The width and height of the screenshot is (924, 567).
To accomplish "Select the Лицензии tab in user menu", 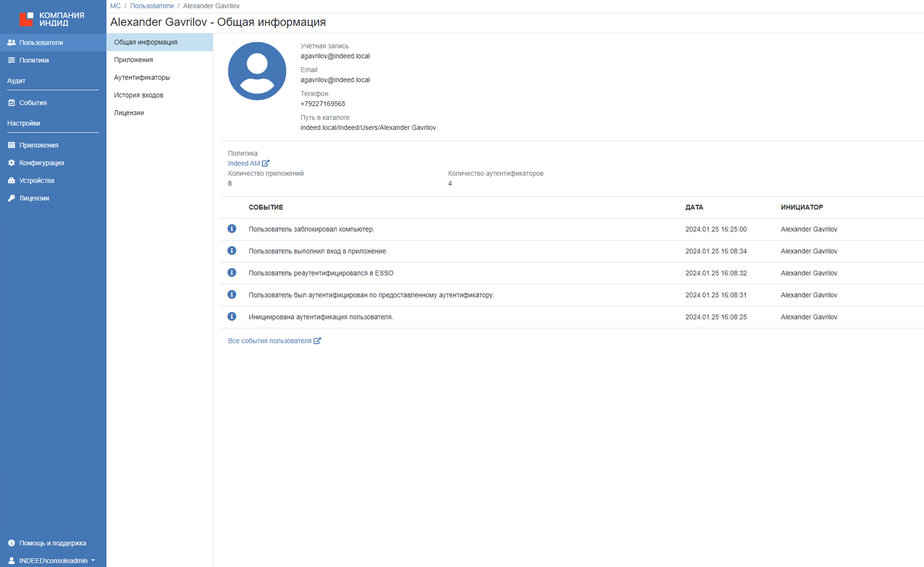I will click(x=129, y=113).
